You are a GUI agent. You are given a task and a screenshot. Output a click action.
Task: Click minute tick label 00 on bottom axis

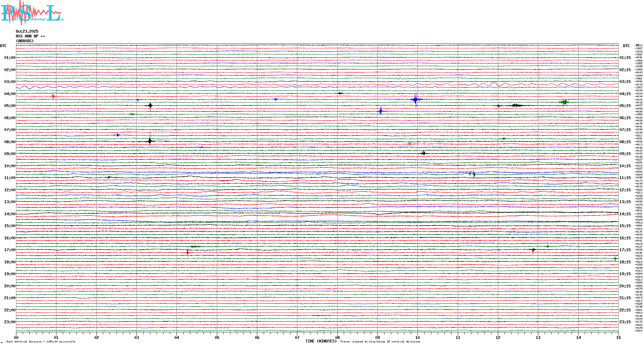tap(16, 338)
